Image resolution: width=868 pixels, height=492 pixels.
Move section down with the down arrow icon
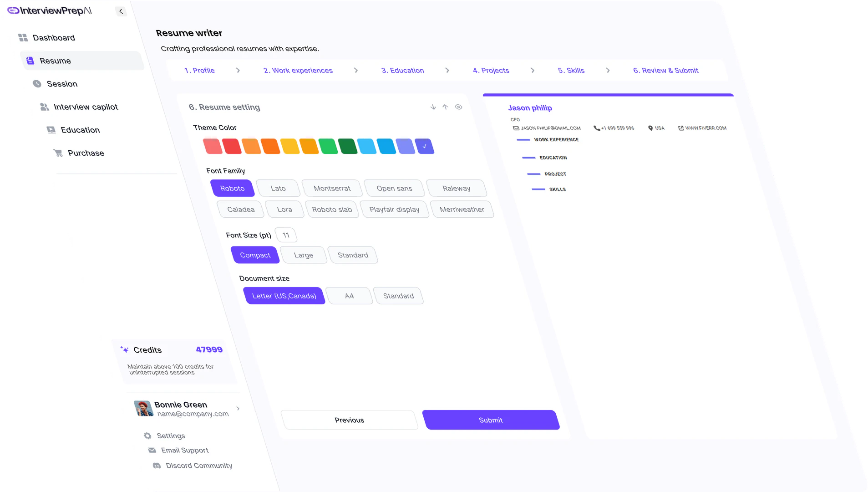click(x=433, y=107)
